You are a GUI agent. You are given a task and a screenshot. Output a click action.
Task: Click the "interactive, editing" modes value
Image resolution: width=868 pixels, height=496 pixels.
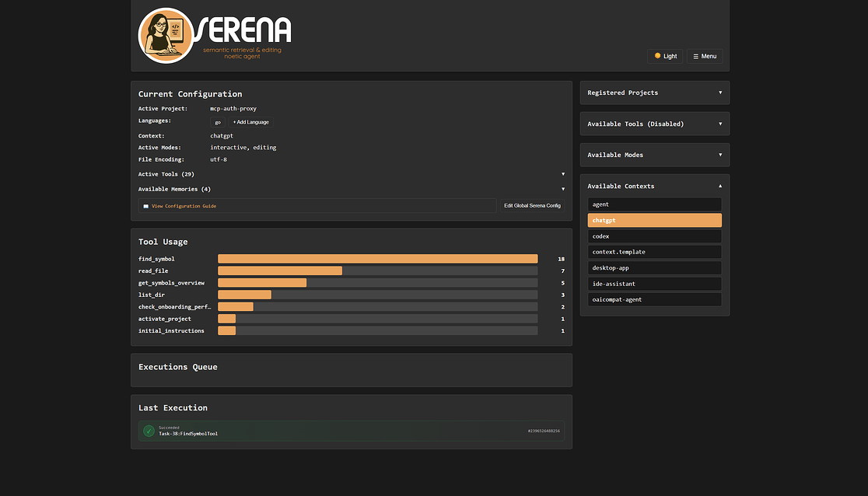pos(243,147)
